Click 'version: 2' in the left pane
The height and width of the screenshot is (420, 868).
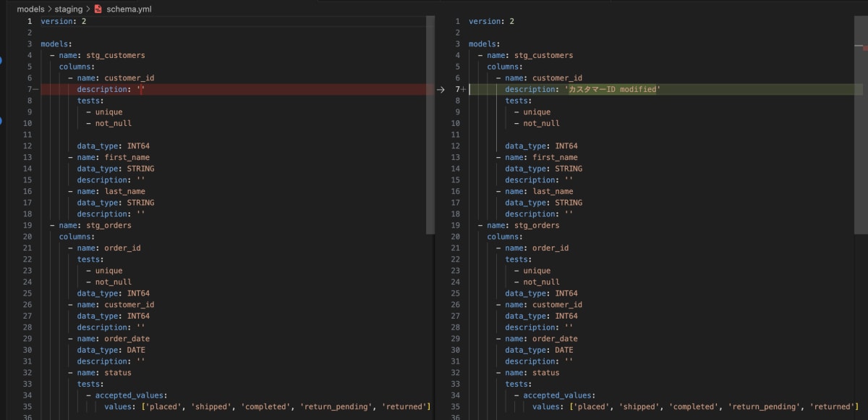[64, 22]
